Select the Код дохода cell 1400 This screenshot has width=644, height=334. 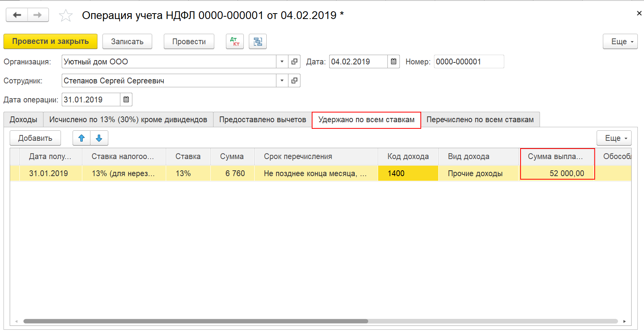[x=408, y=173]
